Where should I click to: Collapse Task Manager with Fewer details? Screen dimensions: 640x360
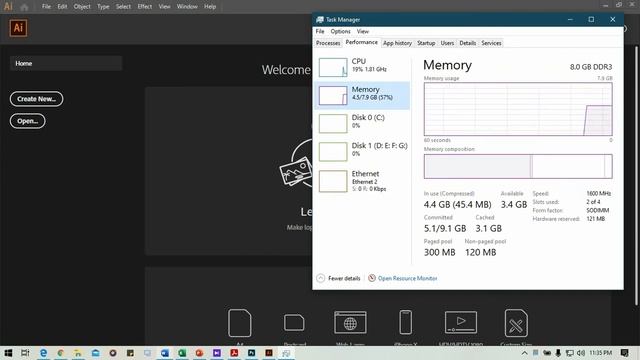(x=338, y=278)
